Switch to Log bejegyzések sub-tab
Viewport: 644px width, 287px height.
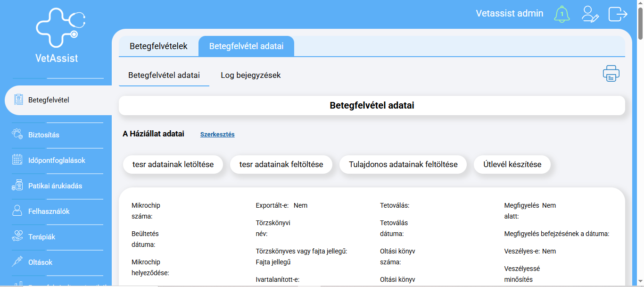click(250, 75)
